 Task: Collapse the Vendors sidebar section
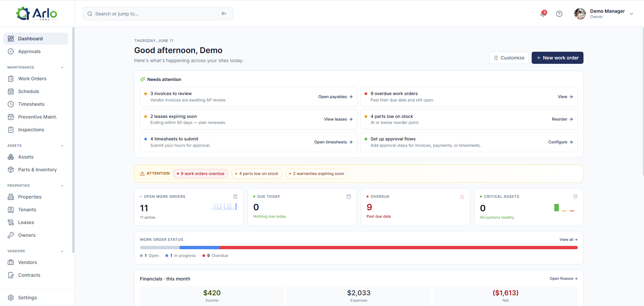click(x=62, y=251)
